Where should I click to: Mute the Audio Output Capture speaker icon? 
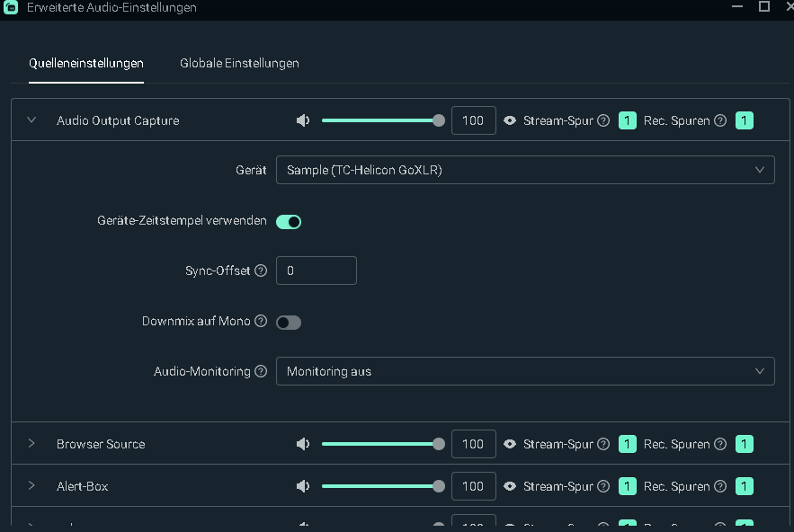(303, 120)
